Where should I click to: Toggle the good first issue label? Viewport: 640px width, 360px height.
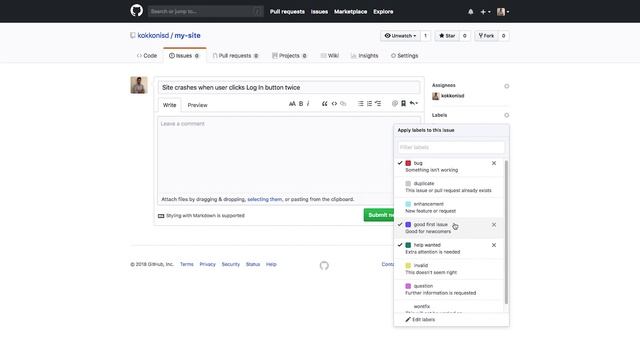coord(449,228)
